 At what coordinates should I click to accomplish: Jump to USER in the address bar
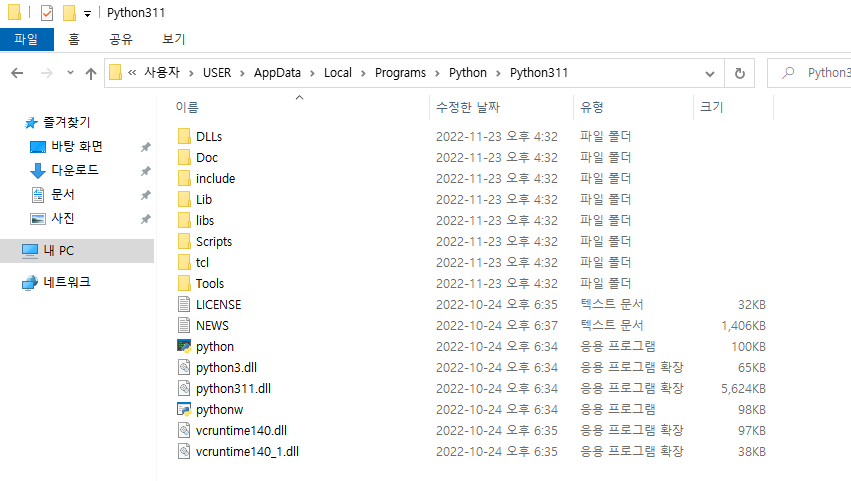(x=217, y=73)
